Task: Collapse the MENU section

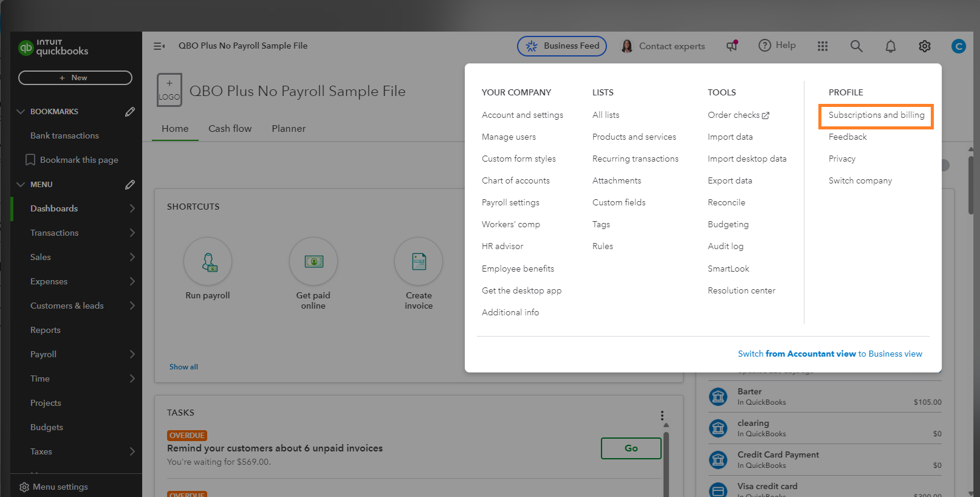Action: (21, 185)
